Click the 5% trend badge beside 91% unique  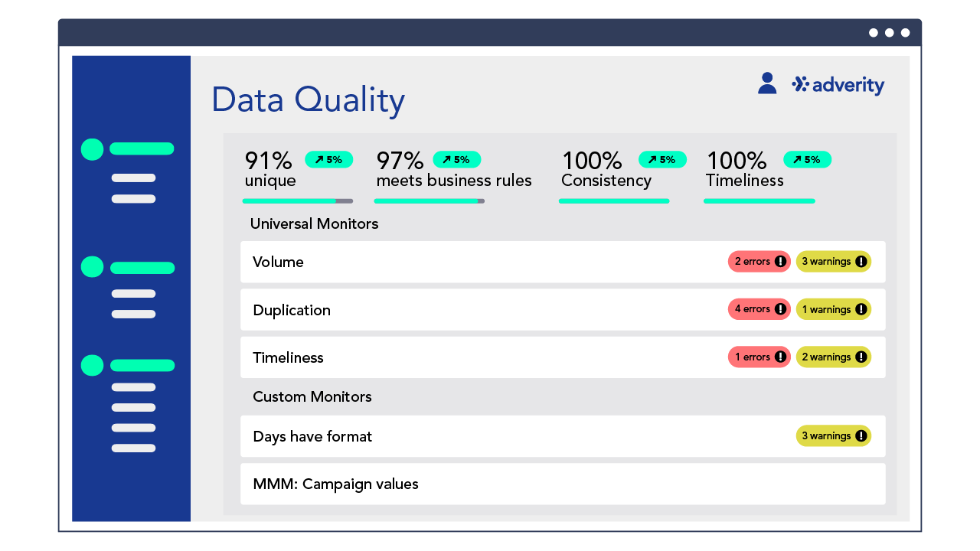click(x=328, y=159)
